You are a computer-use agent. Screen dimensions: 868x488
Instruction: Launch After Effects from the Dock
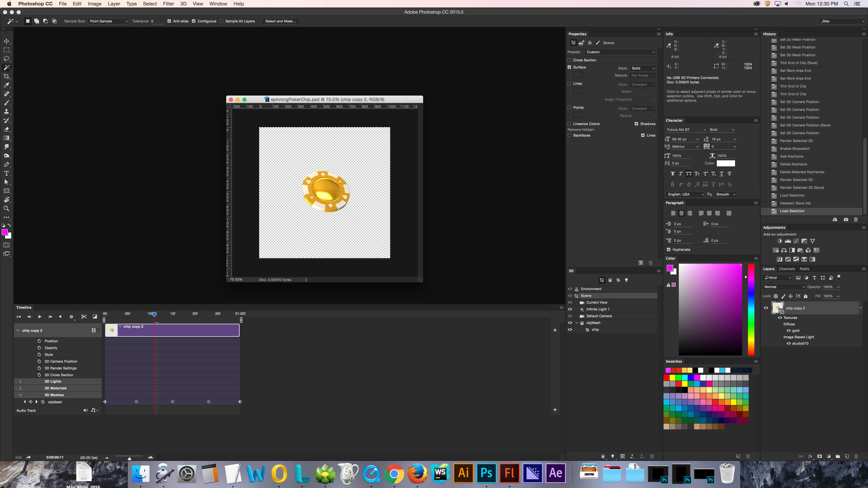click(555, 473)
